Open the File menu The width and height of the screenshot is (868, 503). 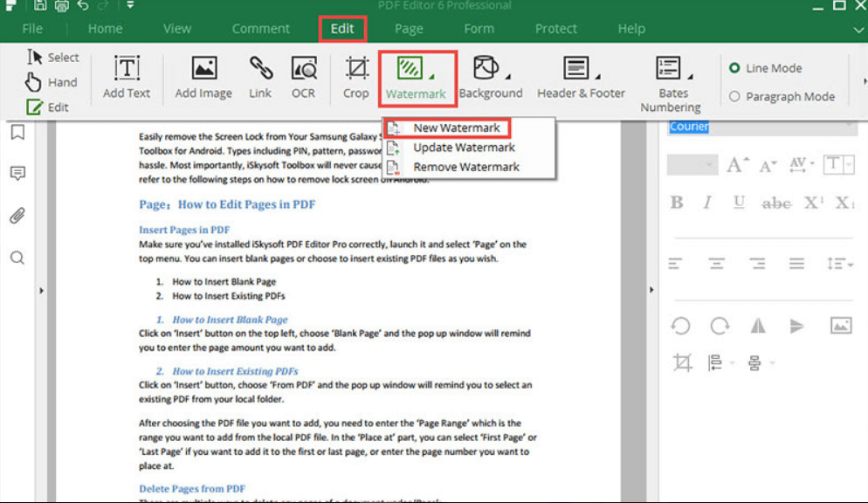point(32,29)
